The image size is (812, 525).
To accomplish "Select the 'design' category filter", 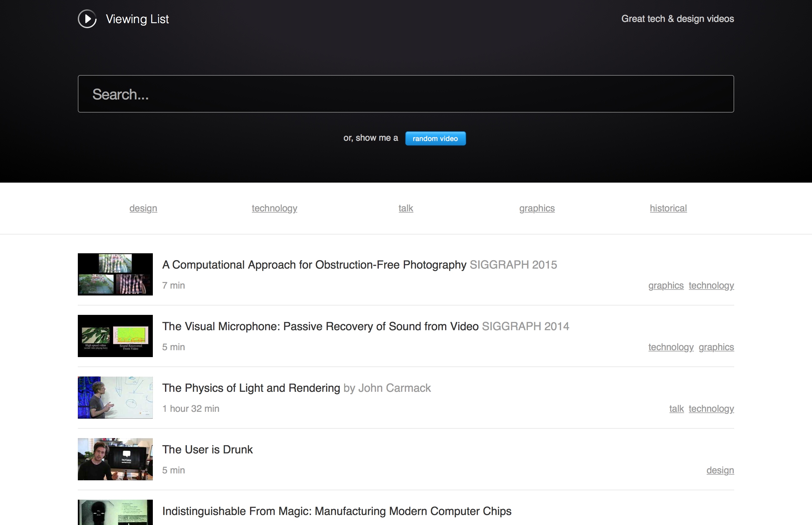I will (143, 208).
